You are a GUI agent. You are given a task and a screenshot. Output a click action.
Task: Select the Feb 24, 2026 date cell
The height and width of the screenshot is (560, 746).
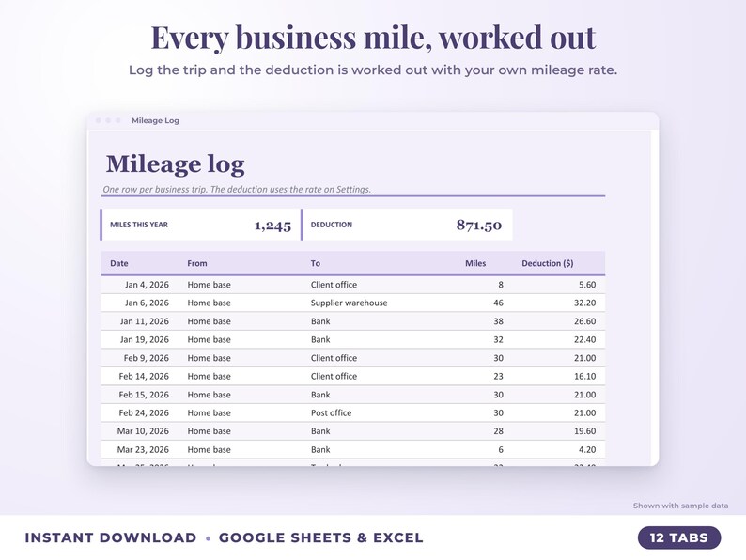click(144, 413)
